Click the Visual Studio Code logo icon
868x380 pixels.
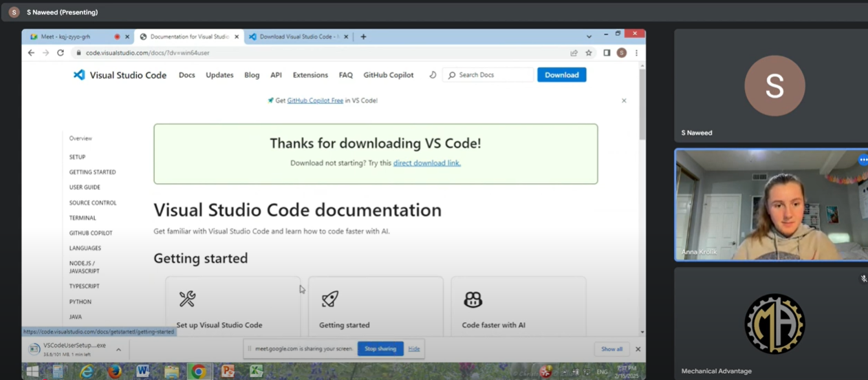pos(79,75)
